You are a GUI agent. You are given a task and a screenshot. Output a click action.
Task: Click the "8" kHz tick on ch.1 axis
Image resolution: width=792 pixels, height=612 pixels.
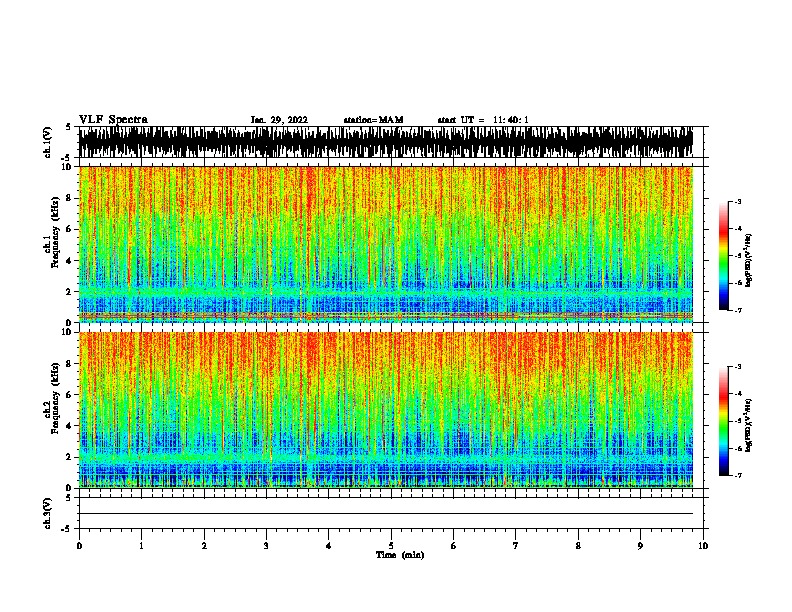[x=70, y=198]
